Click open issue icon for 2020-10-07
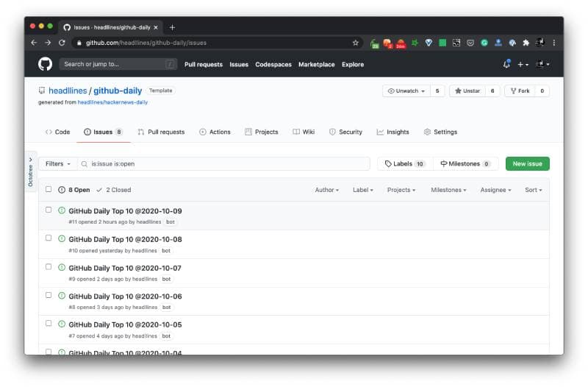 tap(62, 267)
